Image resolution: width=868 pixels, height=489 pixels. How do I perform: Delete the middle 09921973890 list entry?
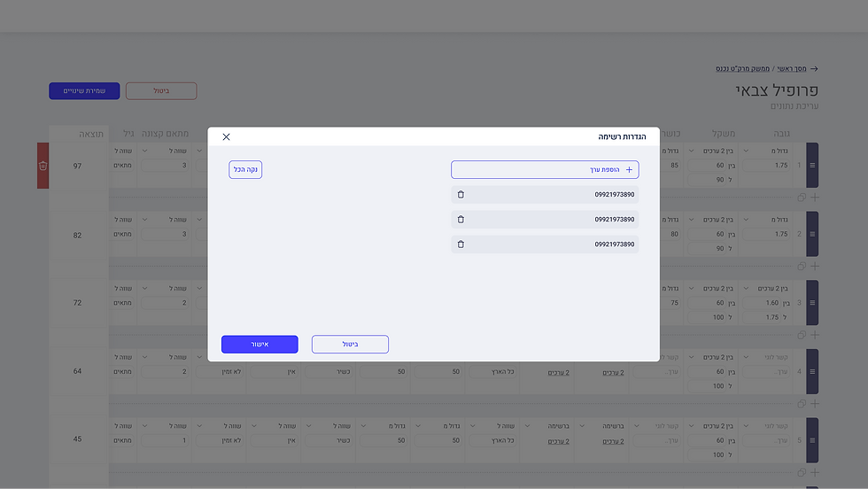pos(461,220)
